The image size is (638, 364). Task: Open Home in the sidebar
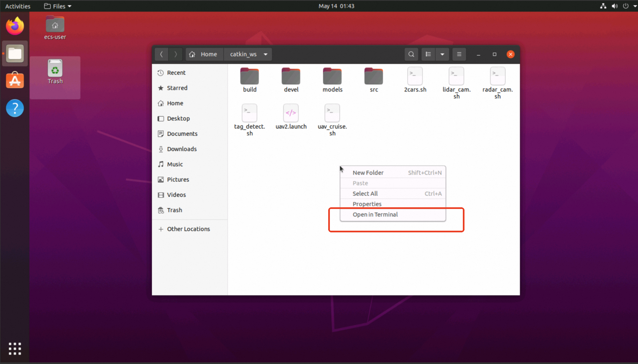click(x=190, y=103)
